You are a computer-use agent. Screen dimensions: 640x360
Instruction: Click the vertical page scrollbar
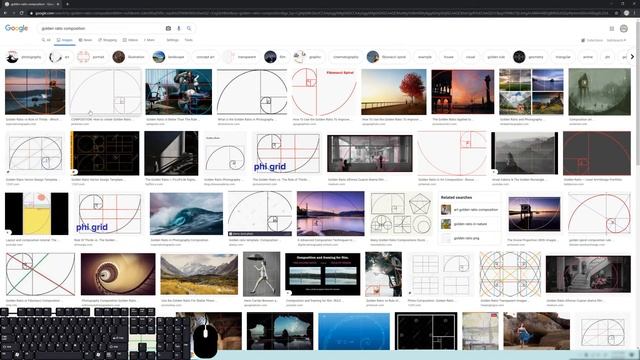click(638, 184)
